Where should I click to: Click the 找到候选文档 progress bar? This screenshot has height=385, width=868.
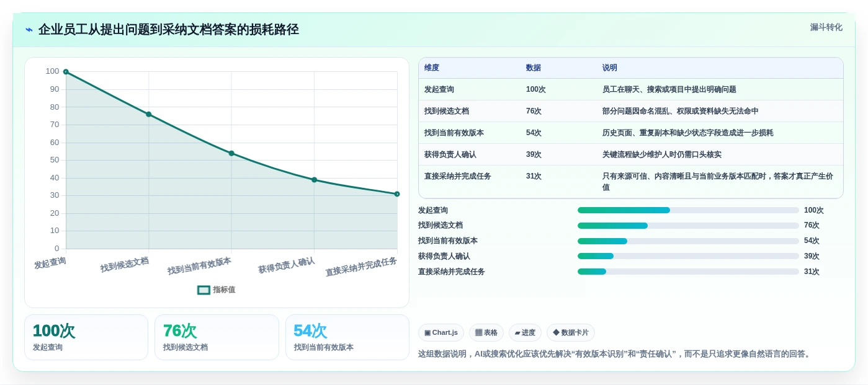click(688, 226)
